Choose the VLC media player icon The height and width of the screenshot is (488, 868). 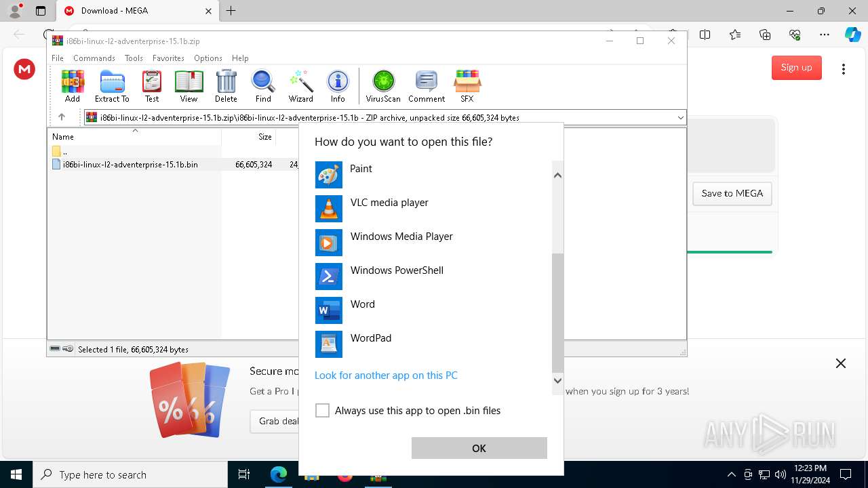[329, 209]
